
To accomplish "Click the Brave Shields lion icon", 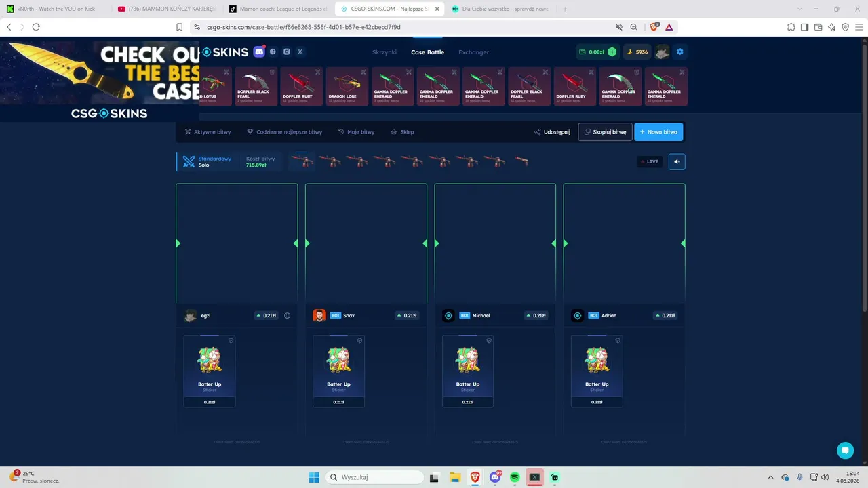I will pyautogui.click(x=654, y=27).
